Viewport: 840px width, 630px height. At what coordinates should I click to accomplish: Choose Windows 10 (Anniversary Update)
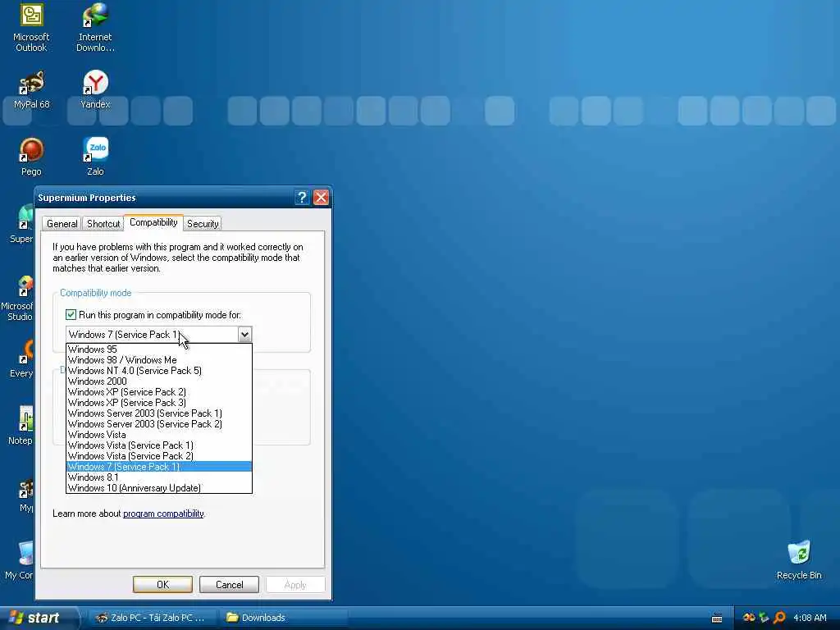click(x=158, y=488)
